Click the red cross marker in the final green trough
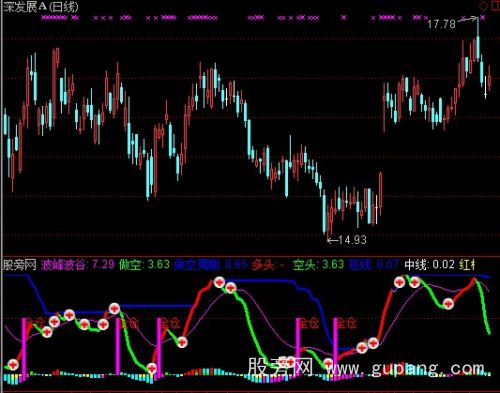Viewport: 500px width, 393px height. tap(448, 304)
